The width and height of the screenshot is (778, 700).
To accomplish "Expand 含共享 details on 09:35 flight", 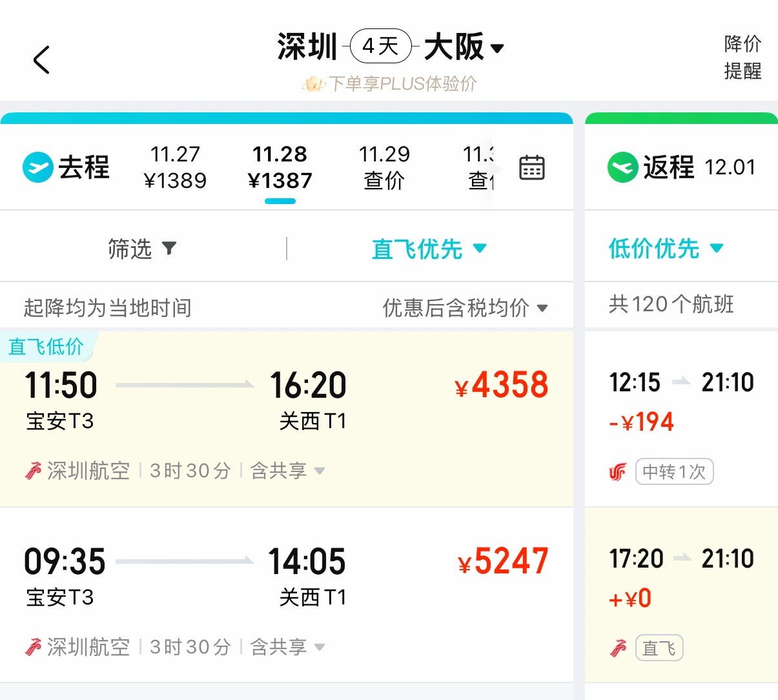I will pyautogui.click(x=319, y=647).
